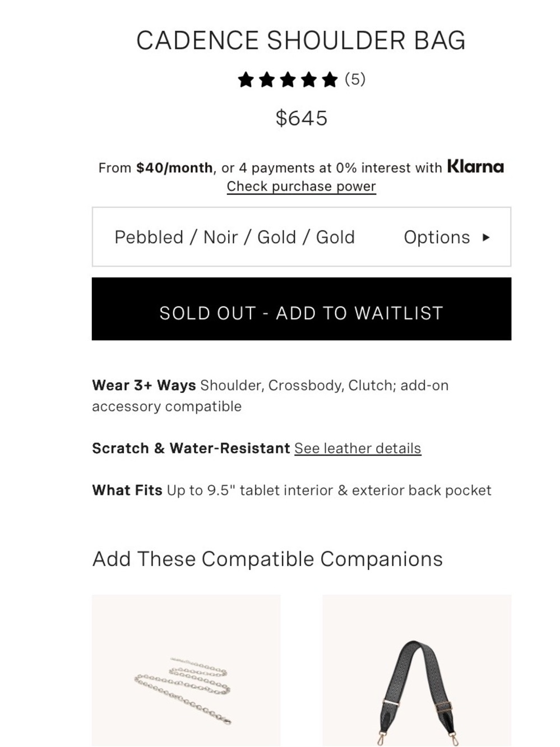Open the (5) reviews count
Screen dimensions: 560x747
355,80
